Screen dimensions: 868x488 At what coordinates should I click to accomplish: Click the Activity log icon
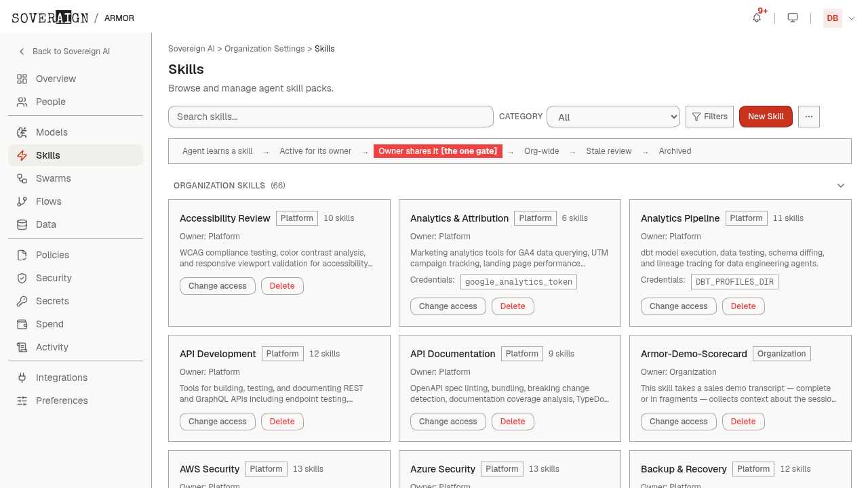point(22,347)
